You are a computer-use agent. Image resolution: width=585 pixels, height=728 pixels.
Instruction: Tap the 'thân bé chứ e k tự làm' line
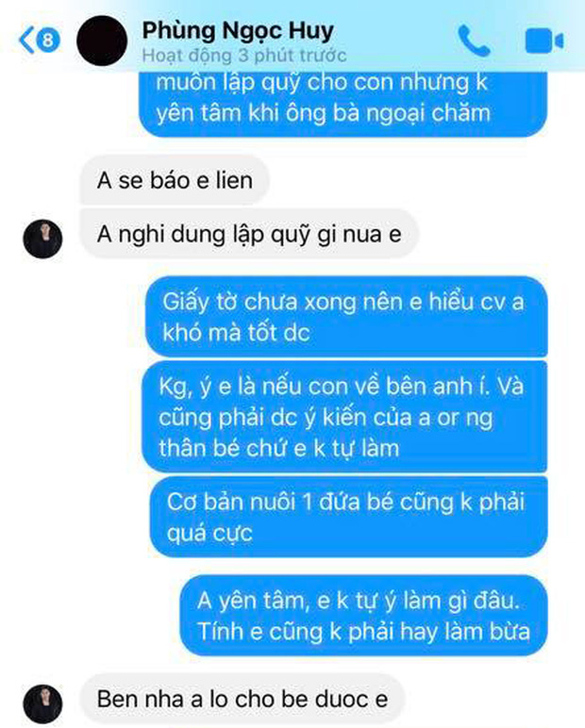click(x=278, y=449)
